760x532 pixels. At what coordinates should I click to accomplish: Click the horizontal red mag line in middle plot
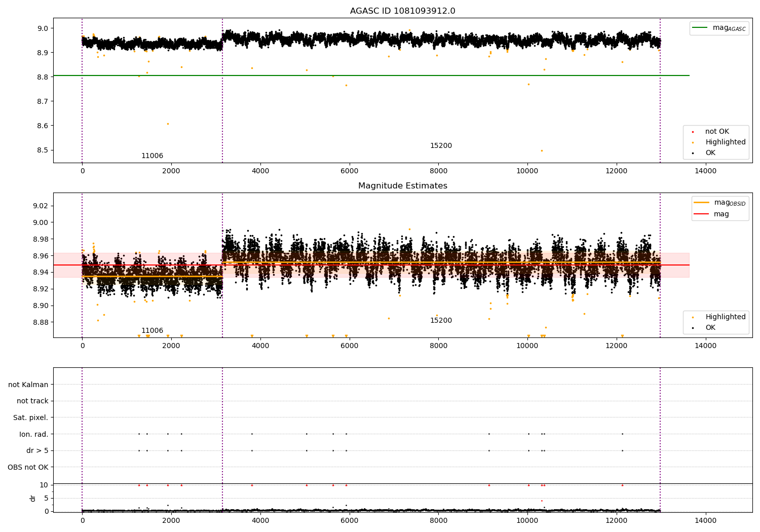click(x=371, y=265)
